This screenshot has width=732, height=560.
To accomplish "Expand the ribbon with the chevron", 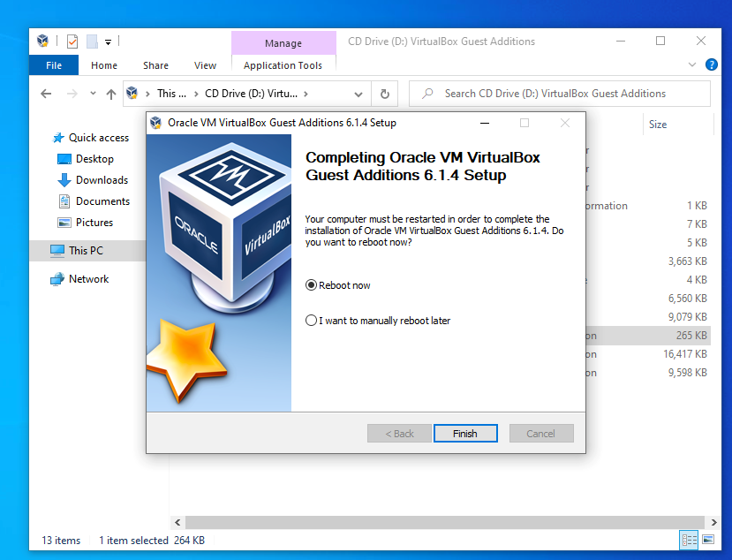I will (x=692, y=64).
